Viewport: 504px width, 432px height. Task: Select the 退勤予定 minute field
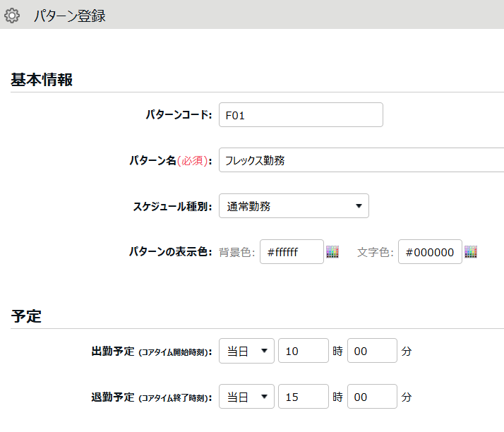[x=372, y=397]
